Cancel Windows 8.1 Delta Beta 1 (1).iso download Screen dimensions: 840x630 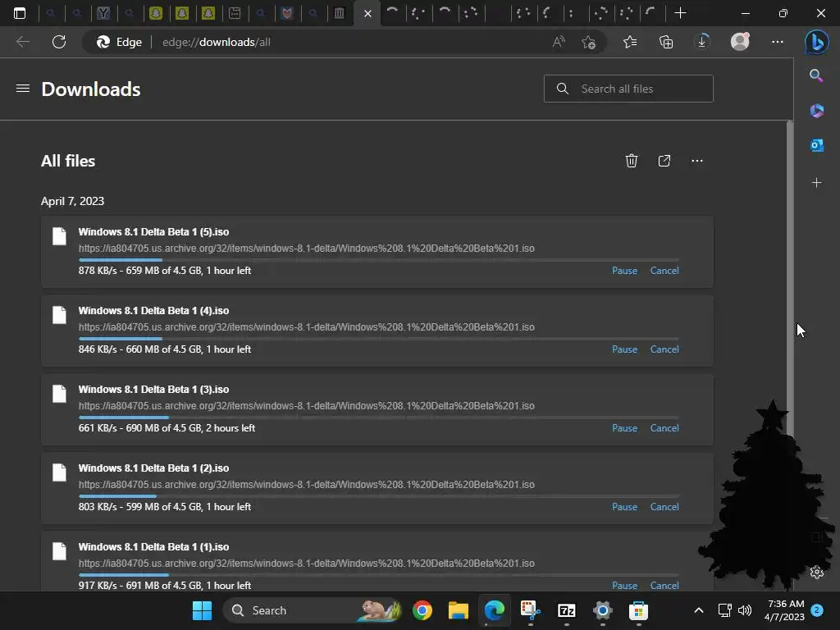click(664, 586)
